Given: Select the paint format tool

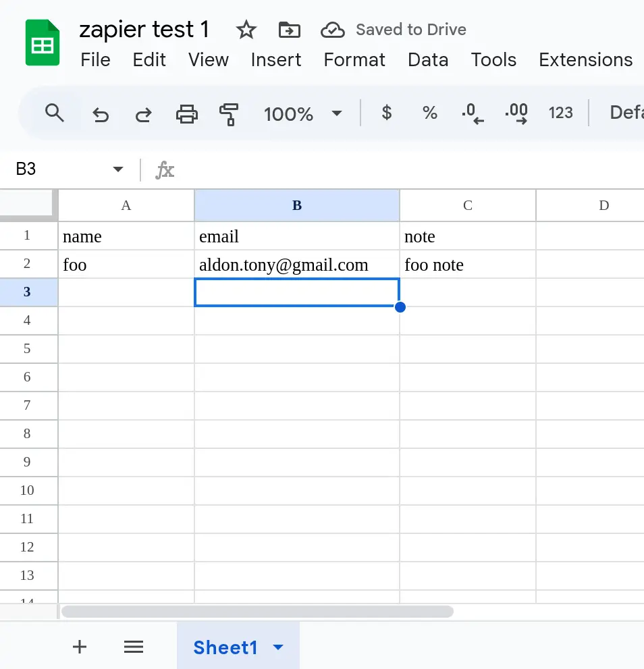Looking at the screenshot, I should coord(230,113).
